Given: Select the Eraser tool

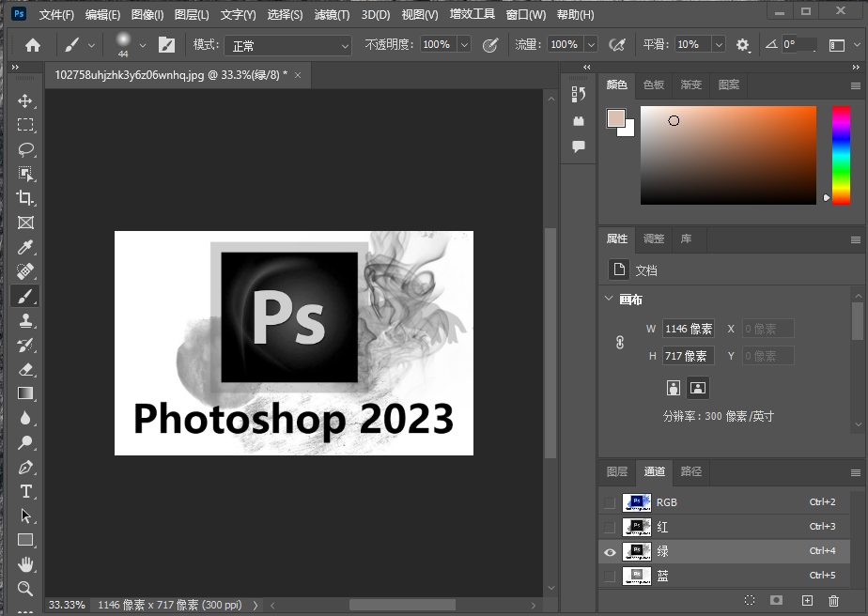Looking at the screenshot, I should pyautogui.click(x=25, y=369).
